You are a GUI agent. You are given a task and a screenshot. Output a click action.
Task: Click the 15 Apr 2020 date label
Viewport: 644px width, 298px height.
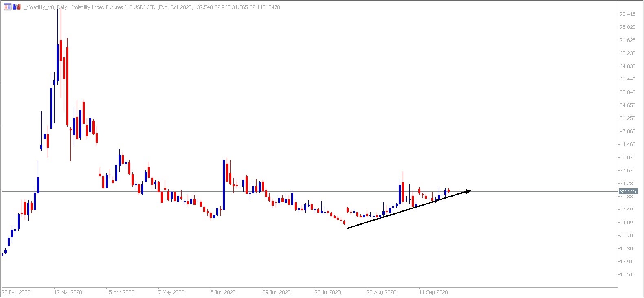[x=120, y=292]
